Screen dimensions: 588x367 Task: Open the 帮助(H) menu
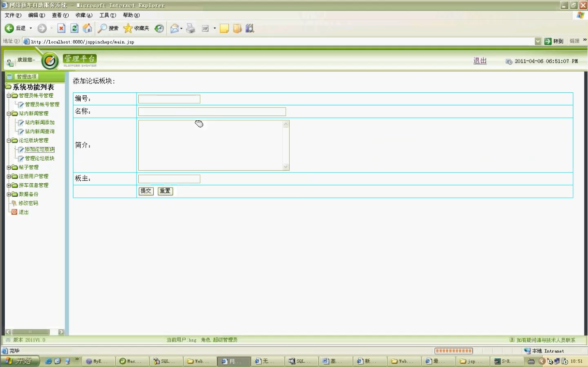(131, 15)
